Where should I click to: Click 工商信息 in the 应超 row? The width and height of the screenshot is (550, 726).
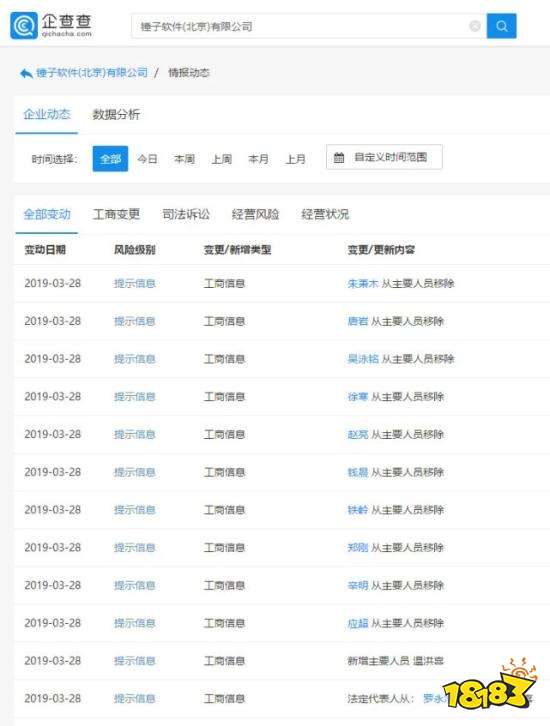click(x=225, y=623)
